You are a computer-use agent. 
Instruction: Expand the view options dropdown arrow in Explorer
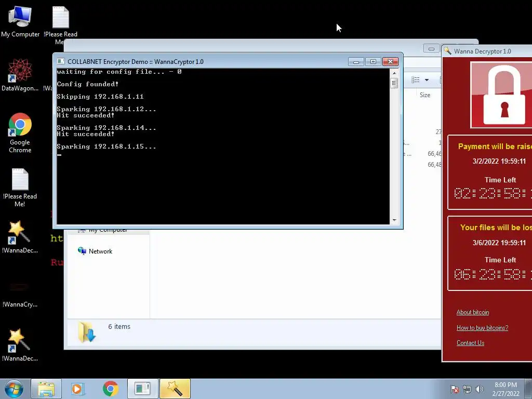click(x=427, y=80)
